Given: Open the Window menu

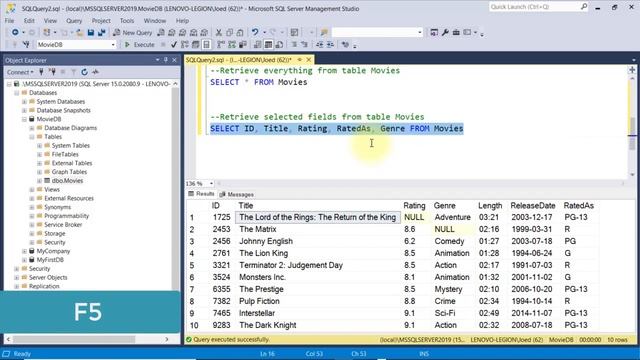Looking at the screenshot, I should 155,20.
